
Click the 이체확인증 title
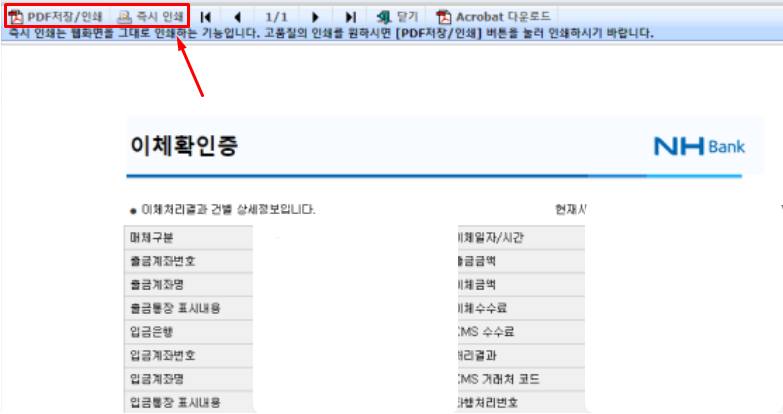click(184, 146)
